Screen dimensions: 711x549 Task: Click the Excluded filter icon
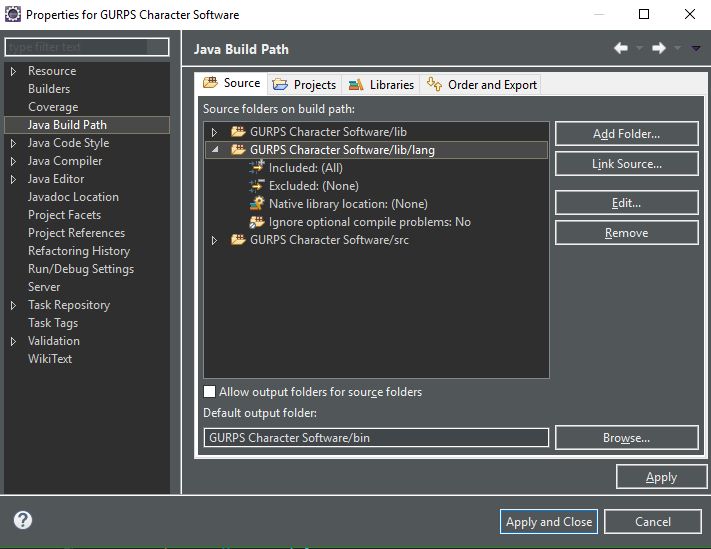tap(257, 185)
